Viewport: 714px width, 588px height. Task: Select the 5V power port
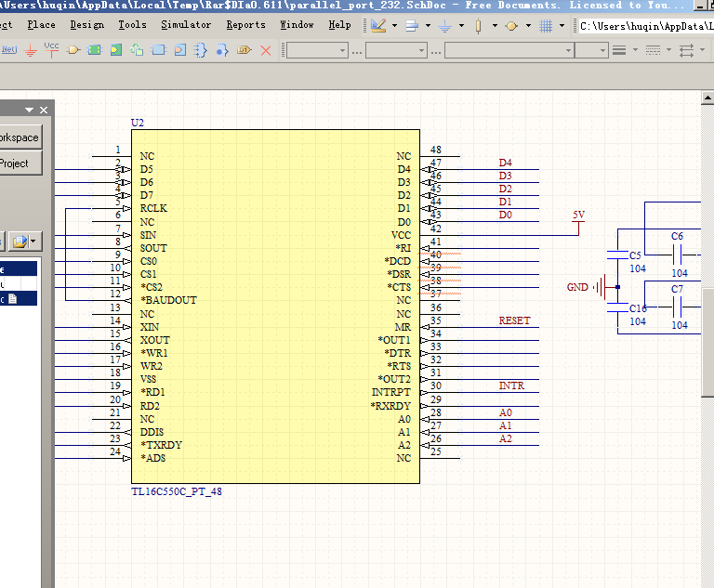pos(578,221)
